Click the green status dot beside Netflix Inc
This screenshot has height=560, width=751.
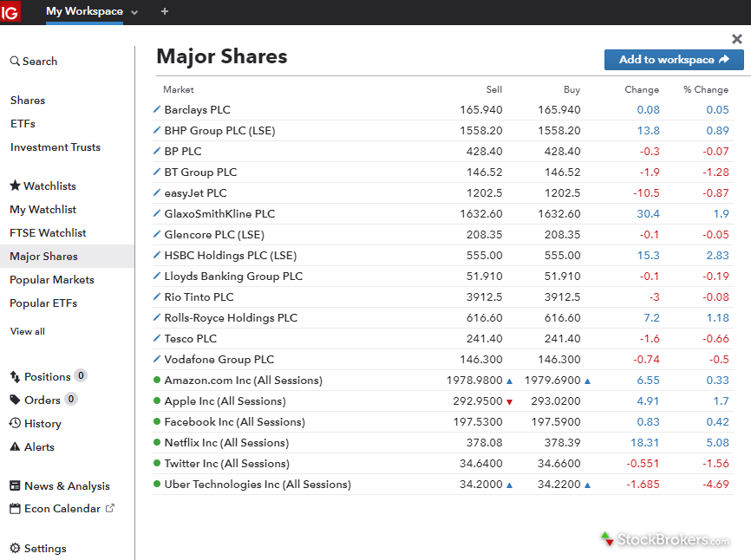point(157,442)
